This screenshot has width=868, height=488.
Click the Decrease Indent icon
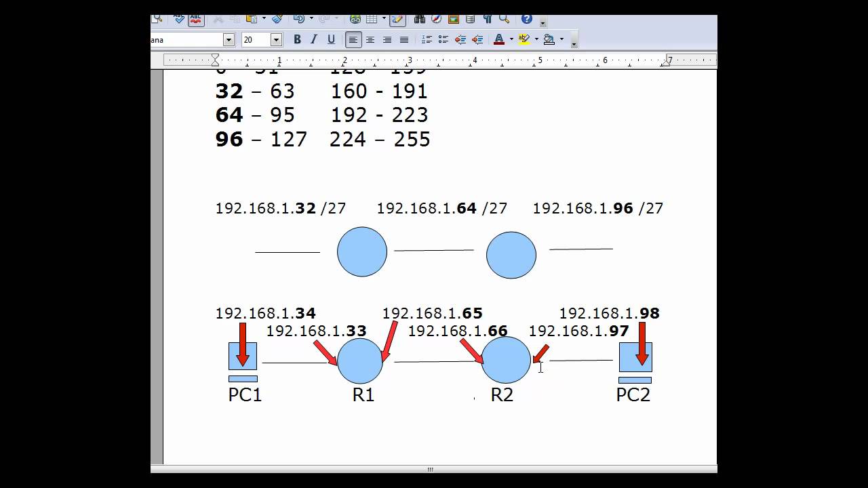click(x=460, y=40)
